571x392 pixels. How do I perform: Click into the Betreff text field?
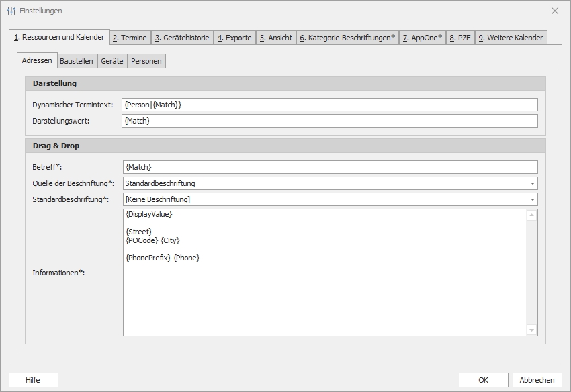tap(330, 167)
